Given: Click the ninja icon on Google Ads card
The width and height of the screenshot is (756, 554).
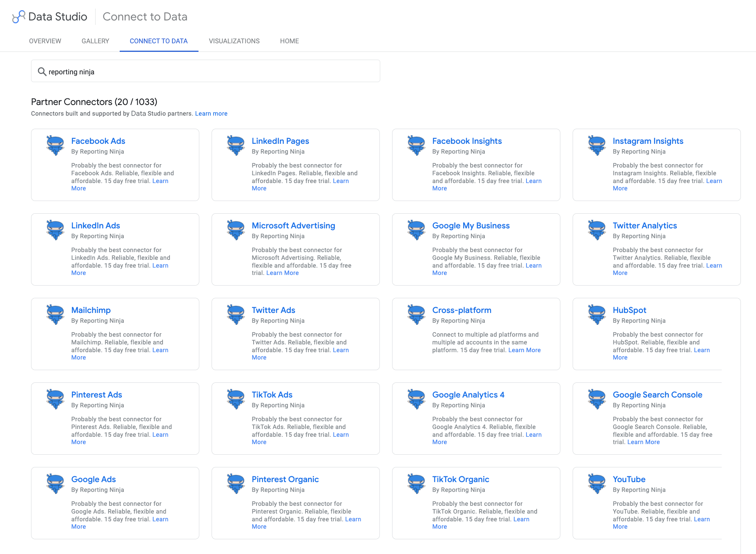Looking at the screenshot, I should tap(55, 483).
